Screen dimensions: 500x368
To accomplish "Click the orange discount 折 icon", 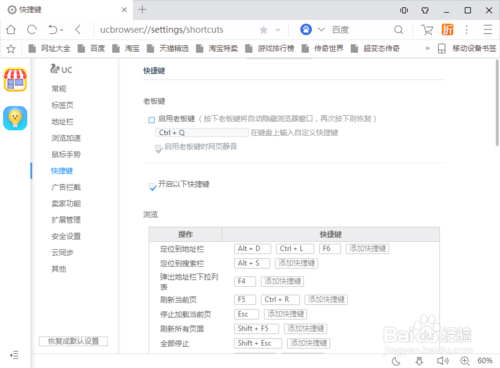I will coord(447,30).
